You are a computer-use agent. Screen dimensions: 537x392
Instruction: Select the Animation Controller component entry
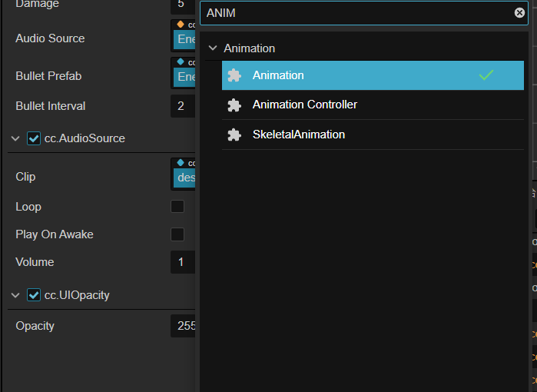[x=304, y=105]
